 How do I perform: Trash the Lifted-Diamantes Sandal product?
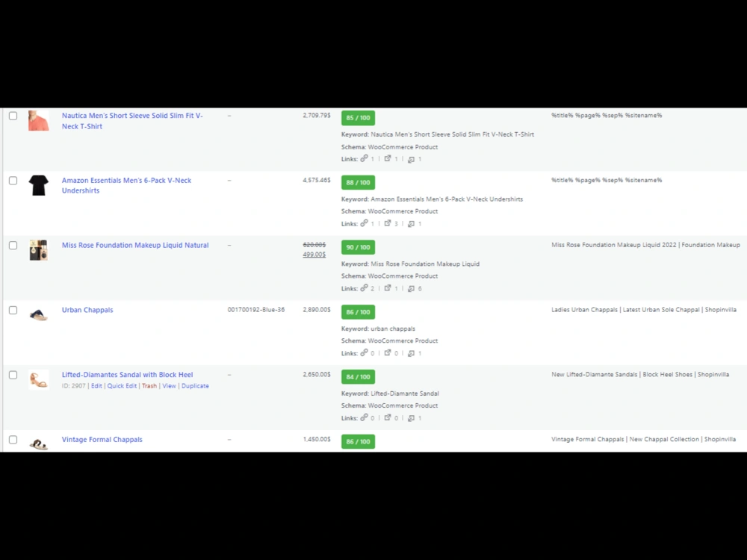pos(149,386)
